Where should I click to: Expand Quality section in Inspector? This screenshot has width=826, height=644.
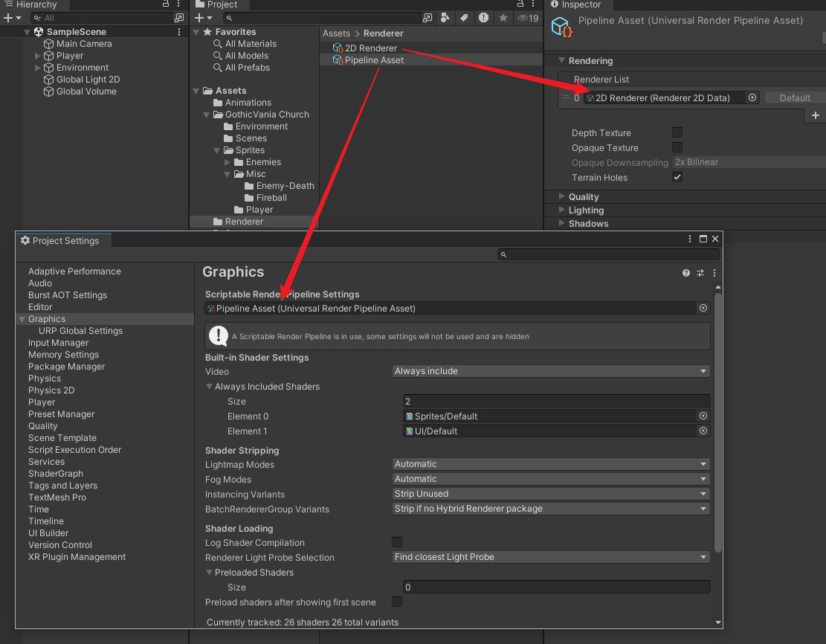[561, 196]
